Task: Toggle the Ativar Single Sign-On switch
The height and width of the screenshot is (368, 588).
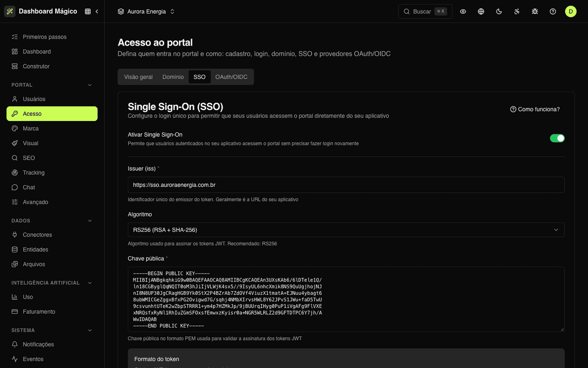Action: [557, 138]
